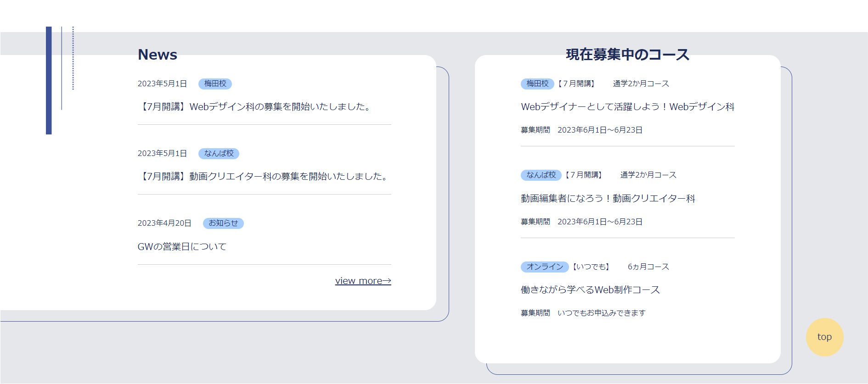868x384 pixels.
Task: Click the オンライン tag in course list
Action: click(x=544, y=267)
